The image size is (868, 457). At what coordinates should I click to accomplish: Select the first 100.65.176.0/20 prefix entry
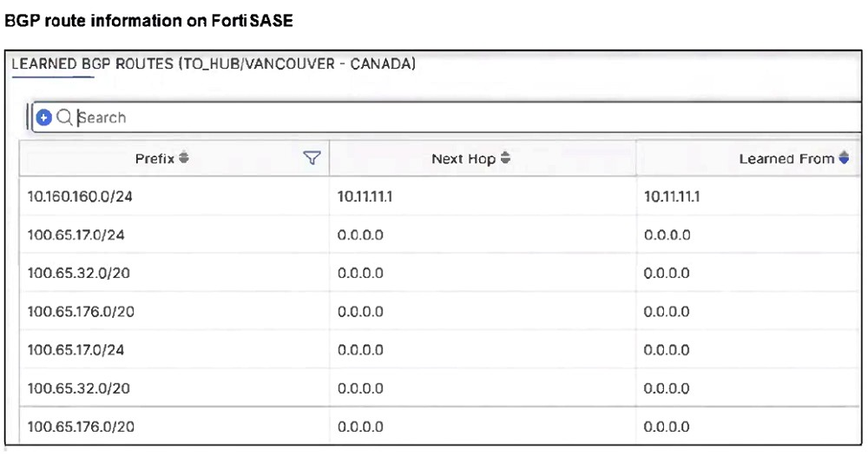click(x=81, y=312)
